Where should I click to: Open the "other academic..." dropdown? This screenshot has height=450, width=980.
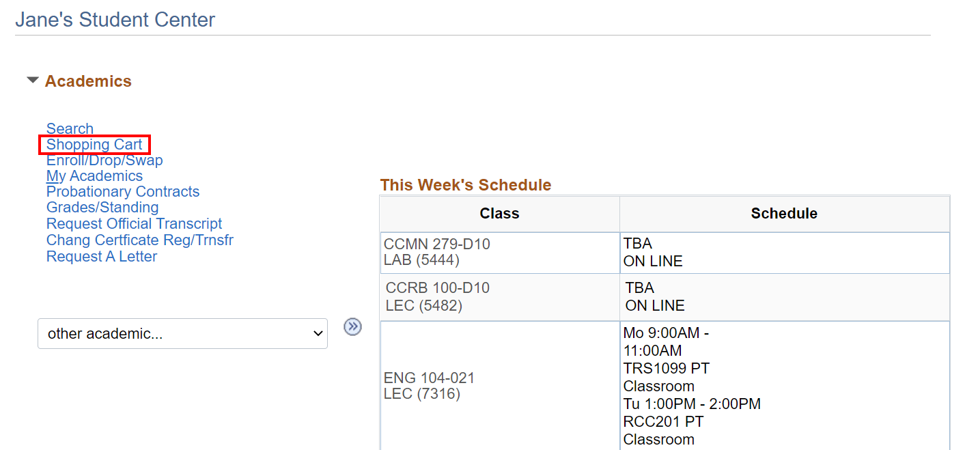pyautogui.click(x=182, y=333)
